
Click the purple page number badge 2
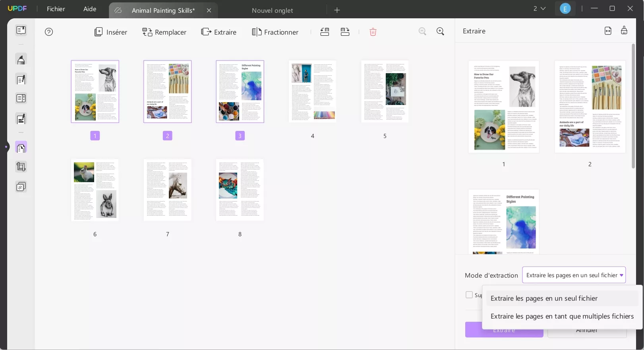(x=168, y=136)
